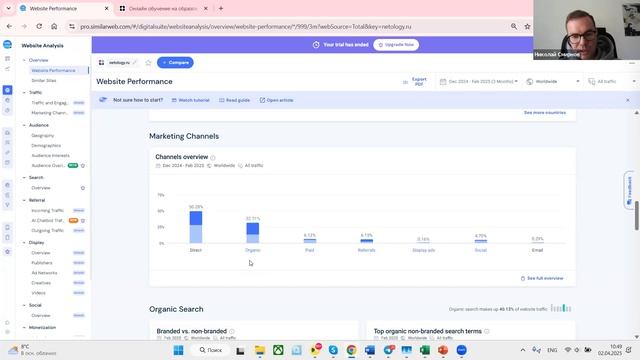Click Read guide link
640x360 pixels.
point(234,100)
